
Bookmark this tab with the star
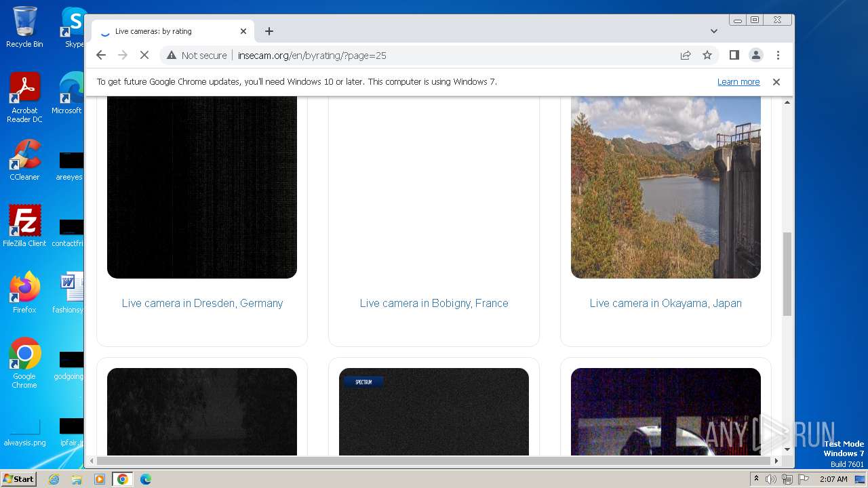[707, 55]
